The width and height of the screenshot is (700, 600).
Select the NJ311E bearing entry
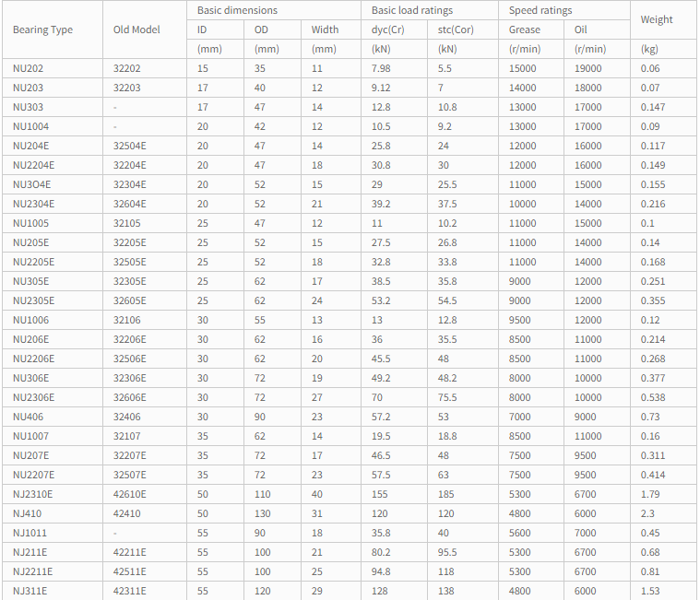(30, 591)
